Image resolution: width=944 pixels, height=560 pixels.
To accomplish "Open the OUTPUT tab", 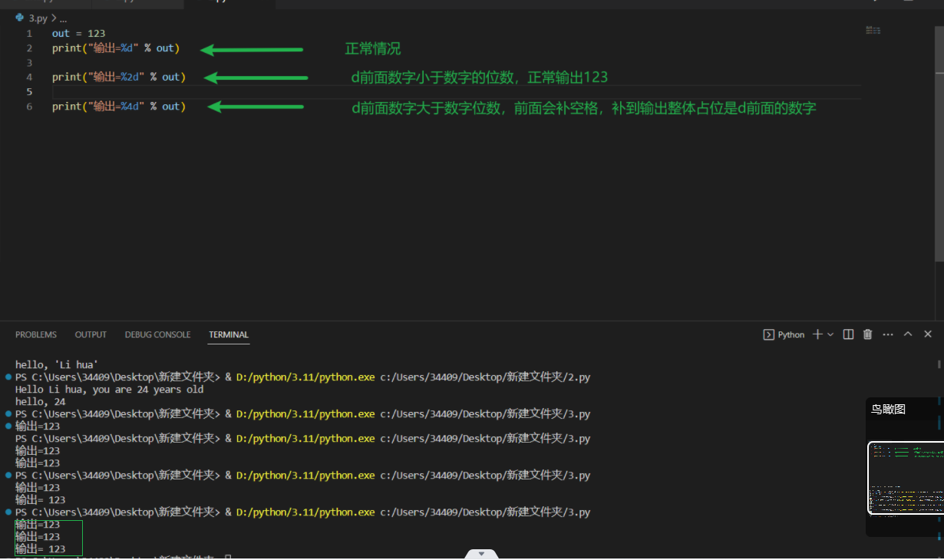I will tap(91, 334).
